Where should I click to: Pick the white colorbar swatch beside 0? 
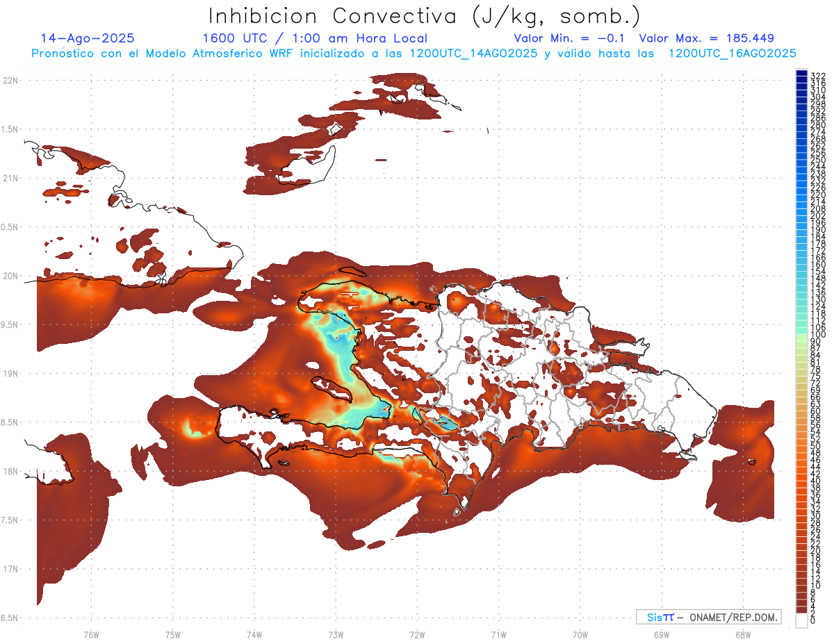[x=801, y=620]
